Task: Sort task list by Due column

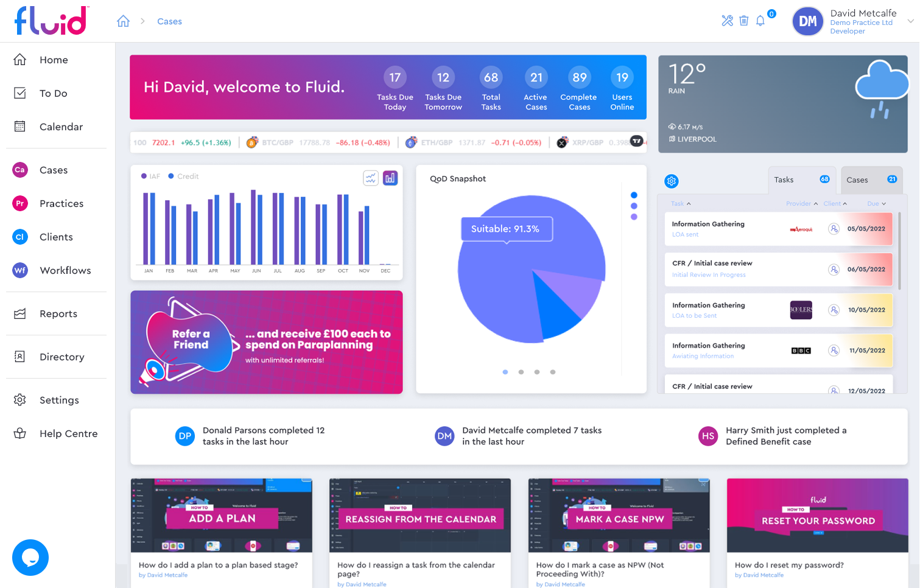Action: click(877, 203)
